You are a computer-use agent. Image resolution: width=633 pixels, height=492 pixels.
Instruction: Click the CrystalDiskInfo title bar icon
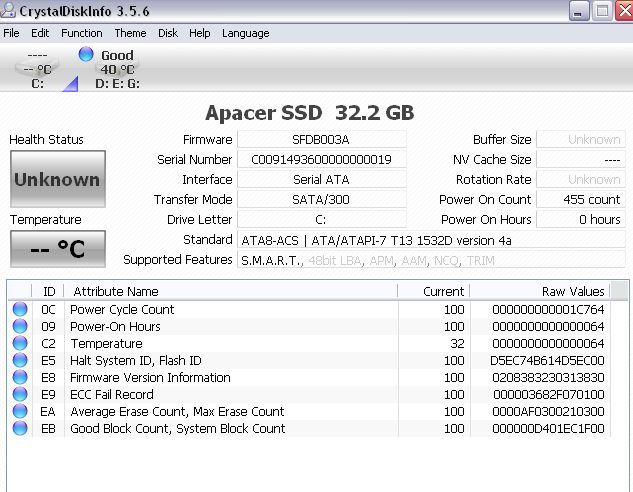click(8, 10)
